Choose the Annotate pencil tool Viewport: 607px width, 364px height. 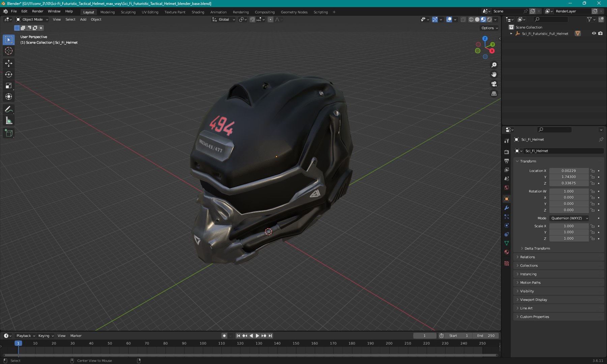point(9,110)
